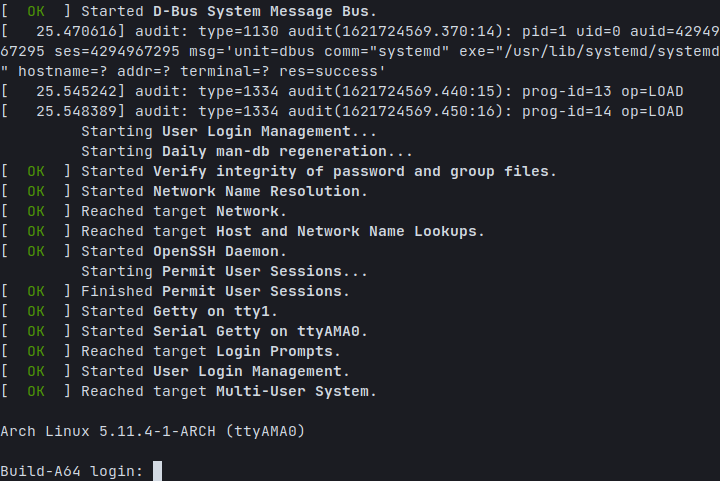The height and width of the screenshot is (481, 720).
Task: Click the Finished Permit User Sessions line
Action: click(x=175, y=291)
